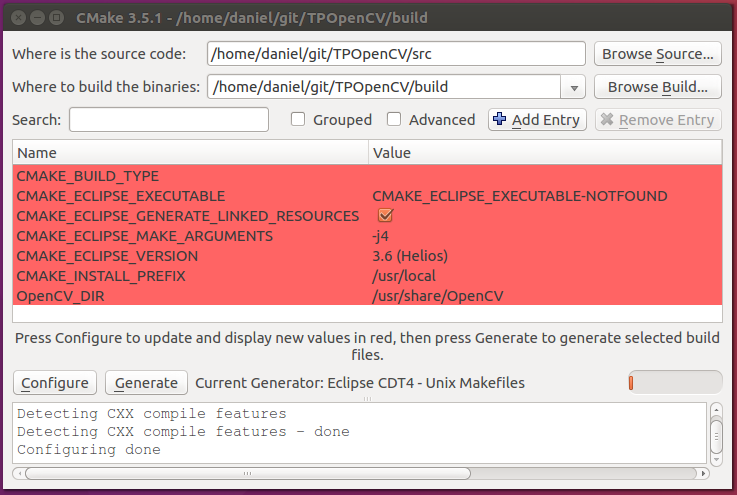
Task: Close the CMake window
Action: (18, 18)
